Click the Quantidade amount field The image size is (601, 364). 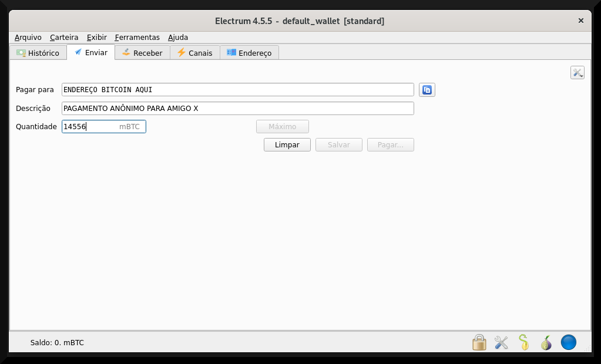point(104,126)
